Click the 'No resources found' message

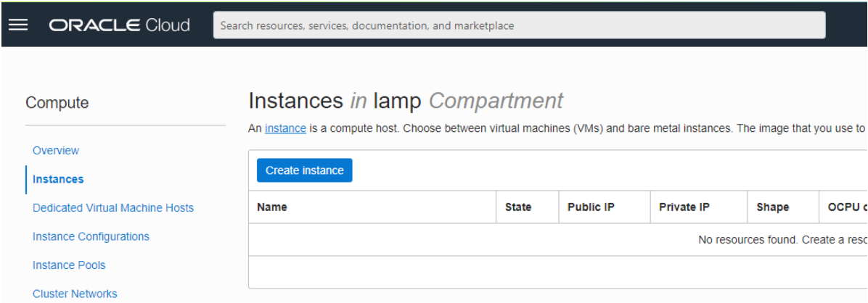click(x=782, y=240)
